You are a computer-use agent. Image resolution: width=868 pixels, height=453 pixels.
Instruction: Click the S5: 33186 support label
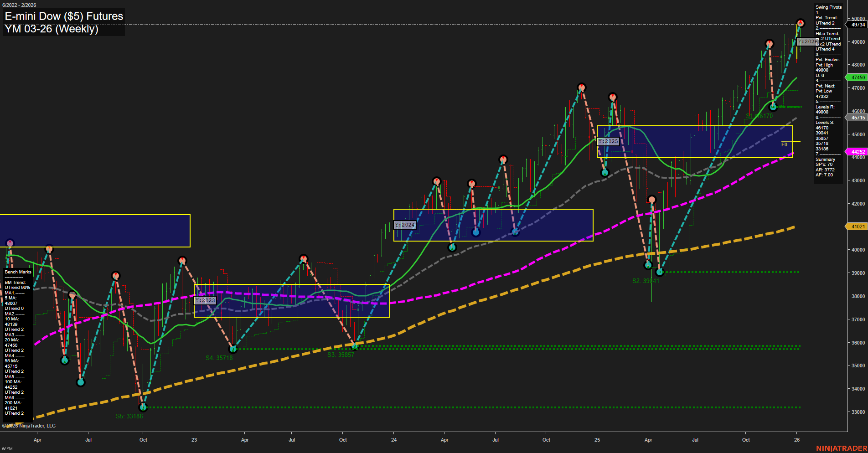tap(130, 416)
